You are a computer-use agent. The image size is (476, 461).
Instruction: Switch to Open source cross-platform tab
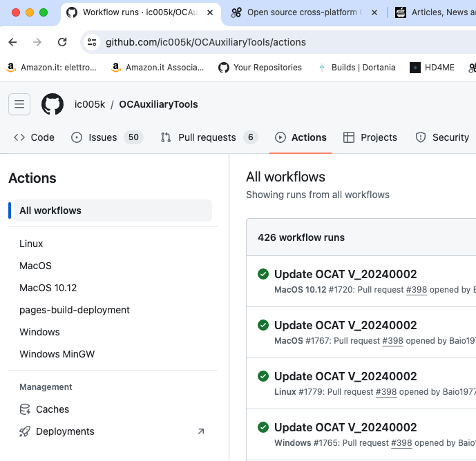tap(302, 12)
